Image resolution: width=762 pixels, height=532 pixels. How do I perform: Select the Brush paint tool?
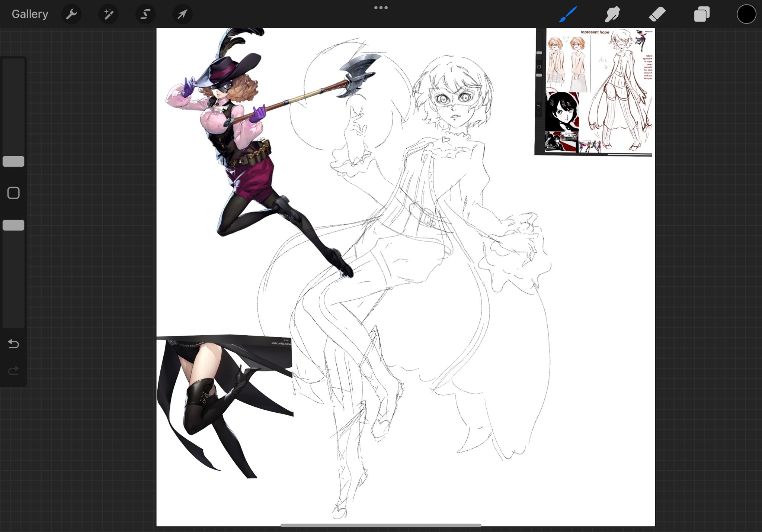click(x=568, y=14)
